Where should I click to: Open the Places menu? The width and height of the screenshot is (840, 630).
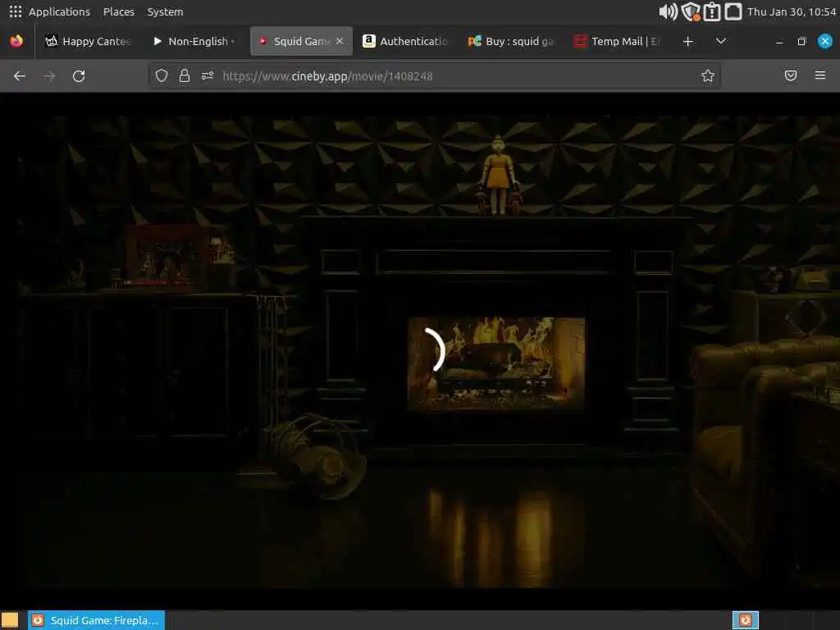tap(118, 11)
